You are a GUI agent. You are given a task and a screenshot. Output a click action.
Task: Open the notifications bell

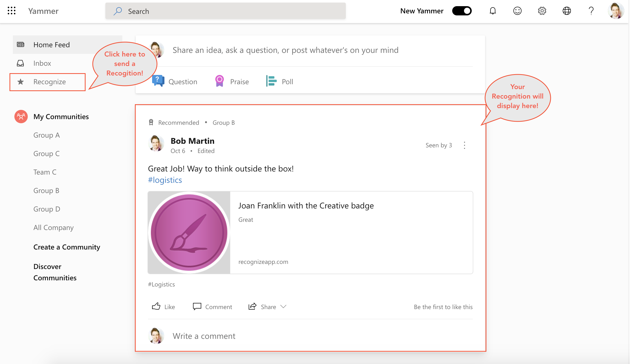pos(493,11)
